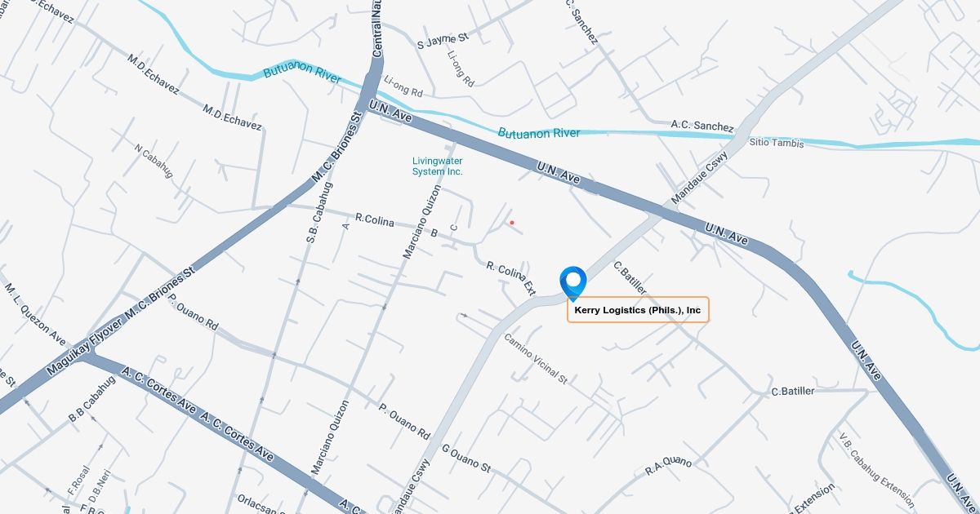Viewport: 980px width, 514px height.
Task: Click the small red dot marker
Action: pyautogui.click(x=512, y=222)
